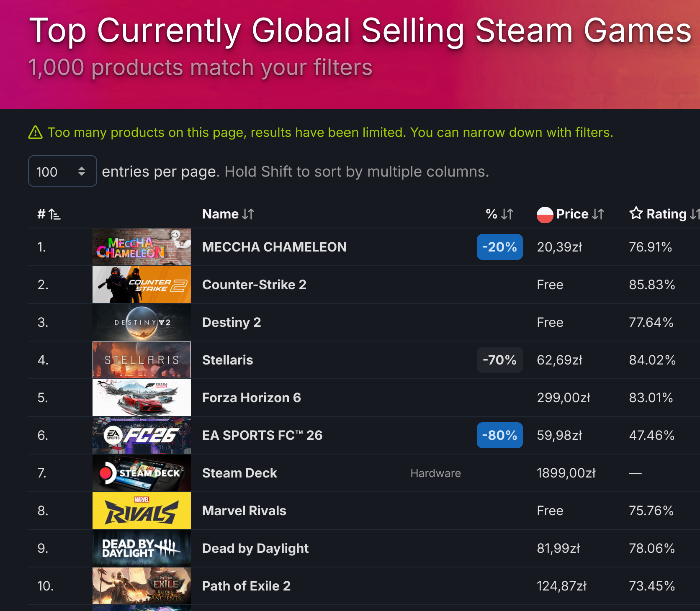Sort the table by Rating header
The width and height of the screenshot is (700, 611).
[x=666, y=214]
